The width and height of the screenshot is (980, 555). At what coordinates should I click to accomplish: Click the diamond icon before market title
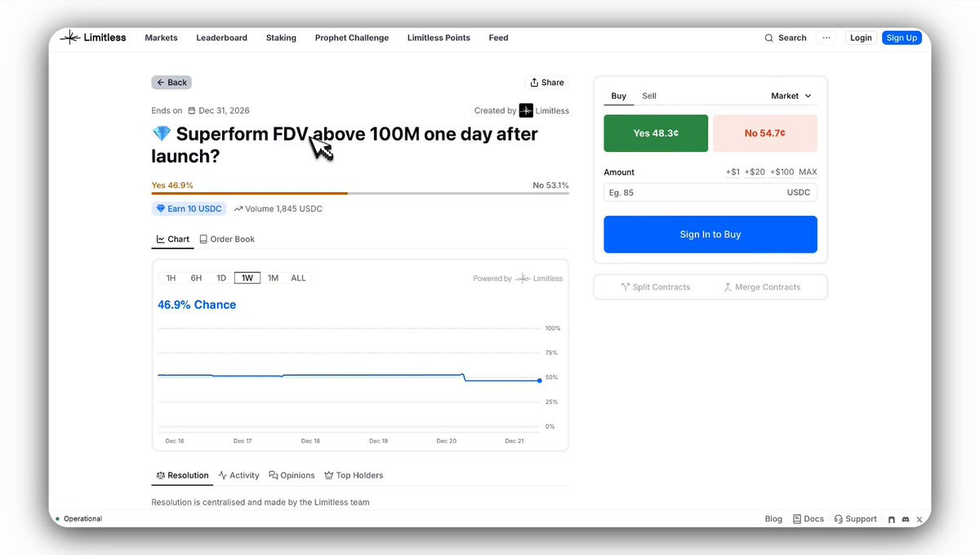161,133
